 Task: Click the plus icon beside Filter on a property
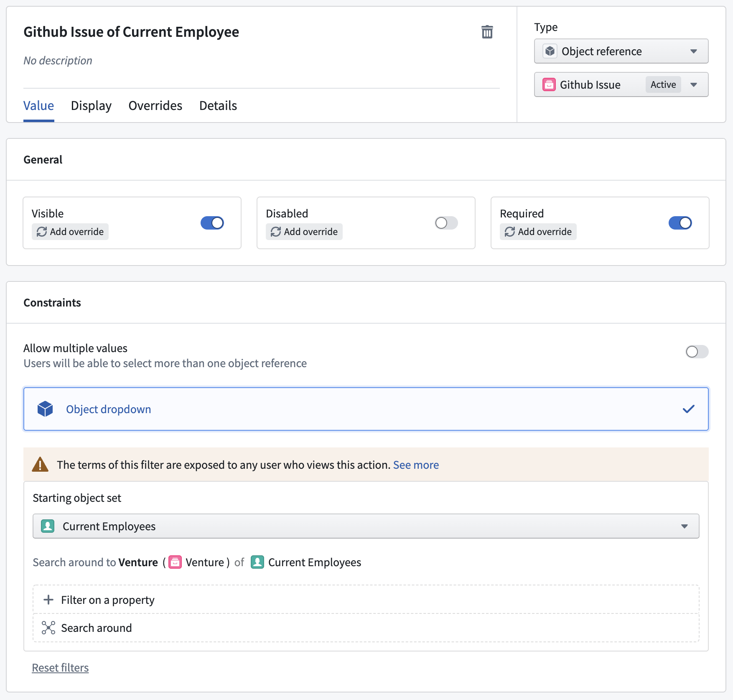[48, 600]
